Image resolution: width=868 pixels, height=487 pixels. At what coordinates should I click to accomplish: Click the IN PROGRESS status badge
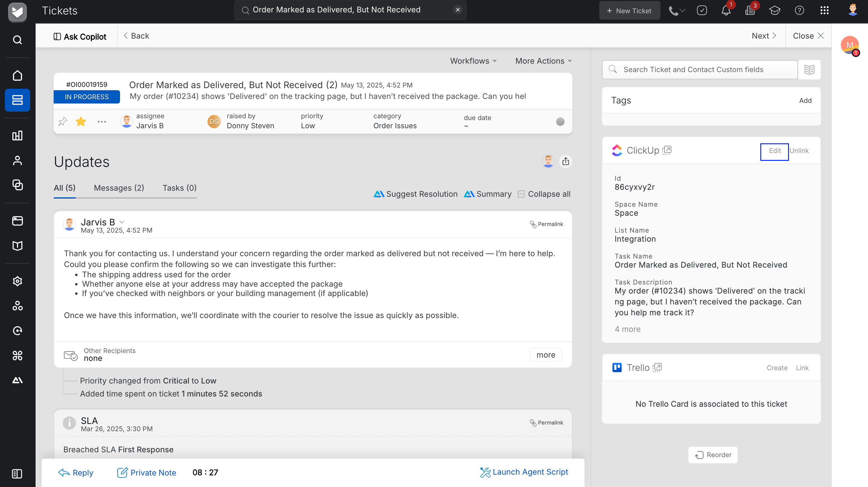pos(87,97)
